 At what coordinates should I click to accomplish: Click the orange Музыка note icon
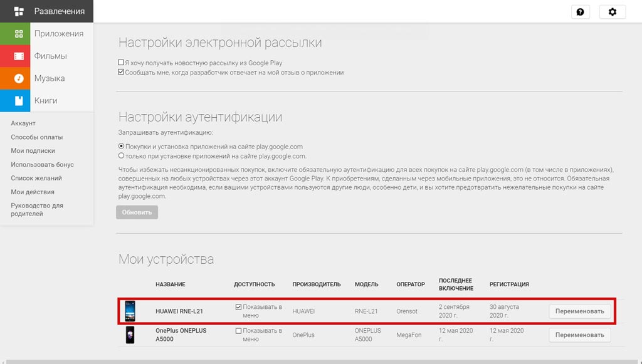tap(19, 78)
